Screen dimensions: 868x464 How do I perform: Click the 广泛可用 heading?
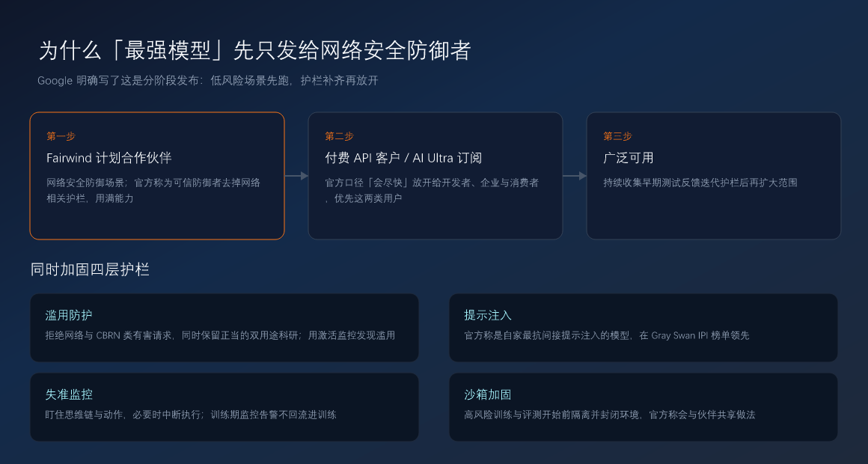[x=629, y=158]
